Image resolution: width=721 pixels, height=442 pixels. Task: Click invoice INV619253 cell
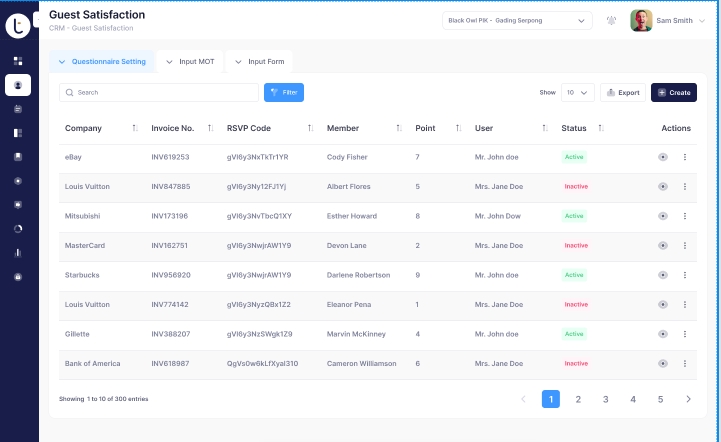(170, 157)
